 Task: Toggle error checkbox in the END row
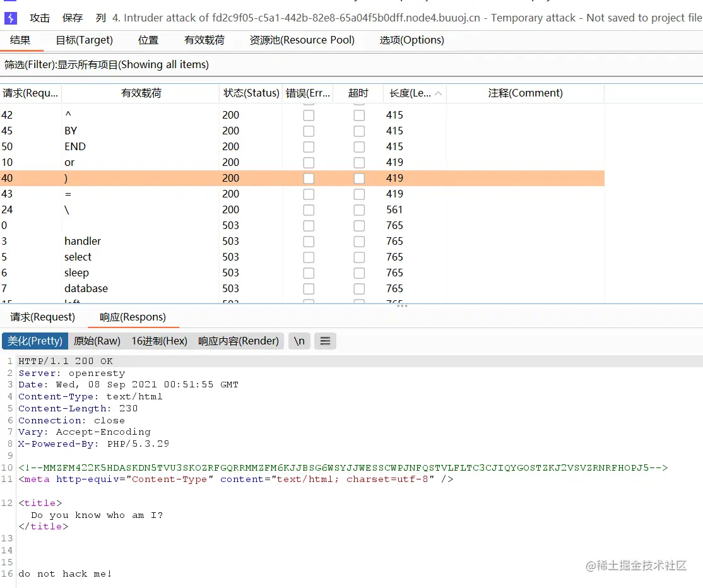pos(309,147)
